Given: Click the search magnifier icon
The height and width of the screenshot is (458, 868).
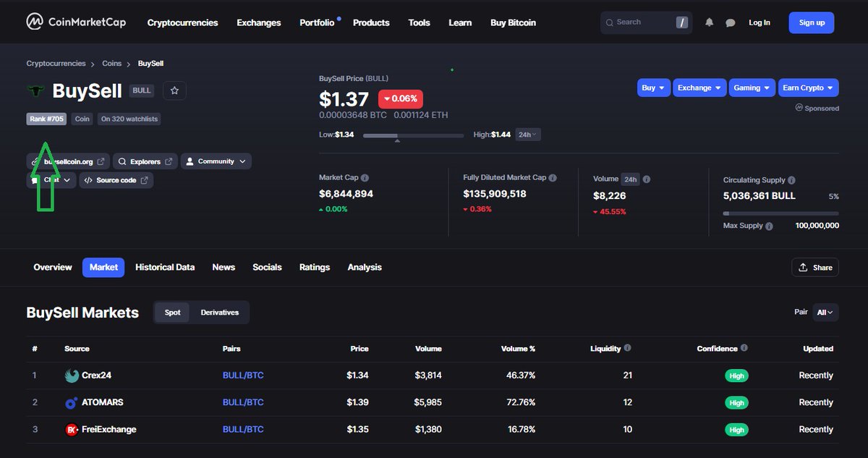Looking at the screenshot, I should (x=610, y=22).
